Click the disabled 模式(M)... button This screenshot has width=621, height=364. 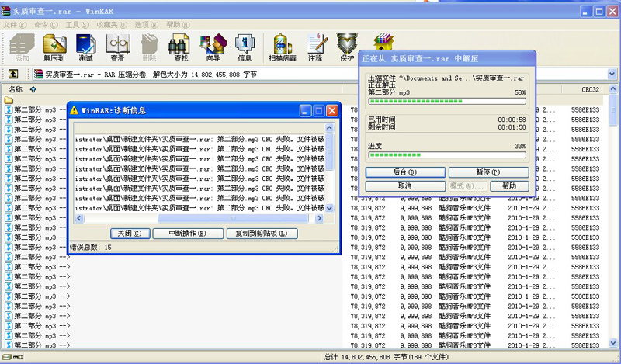tap(467, 185)
